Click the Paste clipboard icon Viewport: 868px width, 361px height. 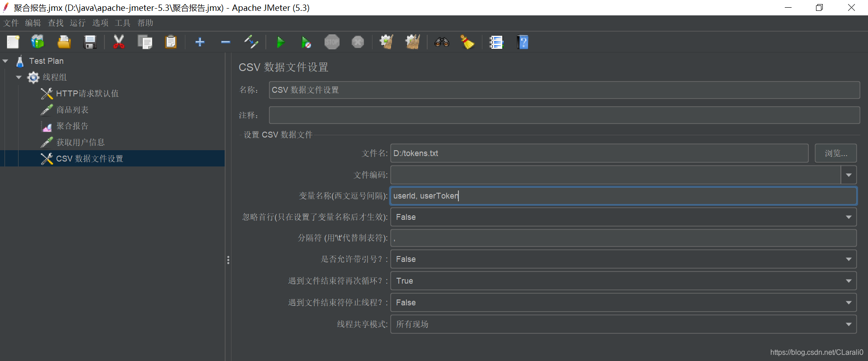pyautogui.click(x=171, y=42)
